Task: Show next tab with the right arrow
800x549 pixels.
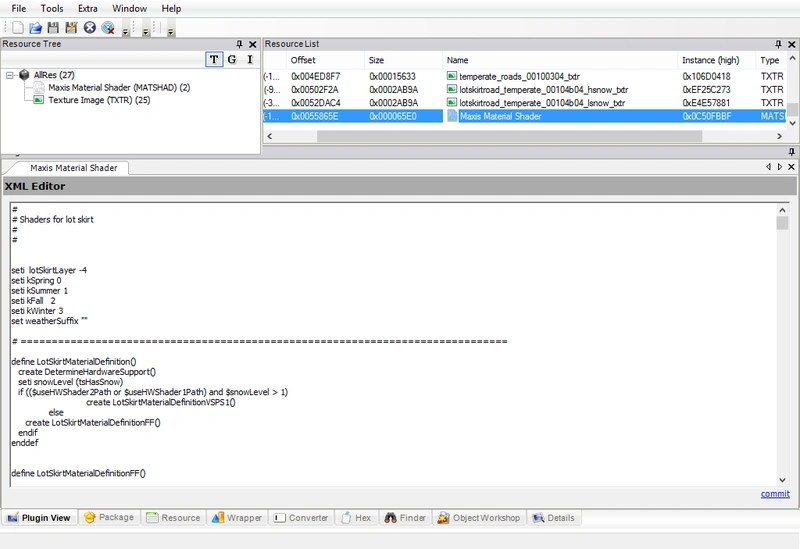Action: [x=780, y=167]
